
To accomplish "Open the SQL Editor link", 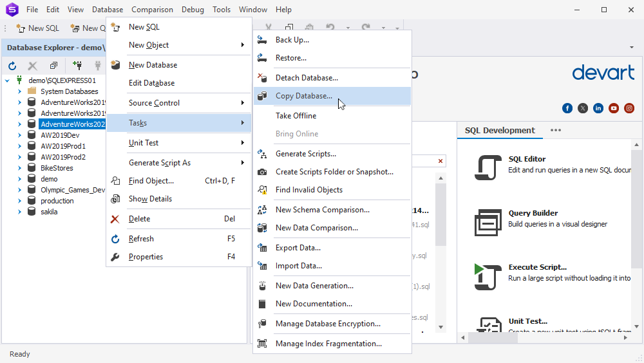I will (x=527, y=159).
